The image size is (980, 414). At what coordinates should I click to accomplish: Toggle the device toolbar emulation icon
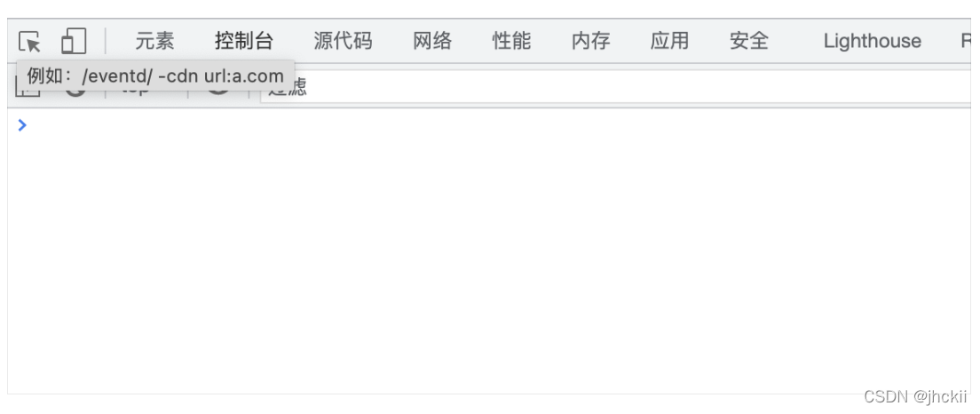click(x=73, y=41)
